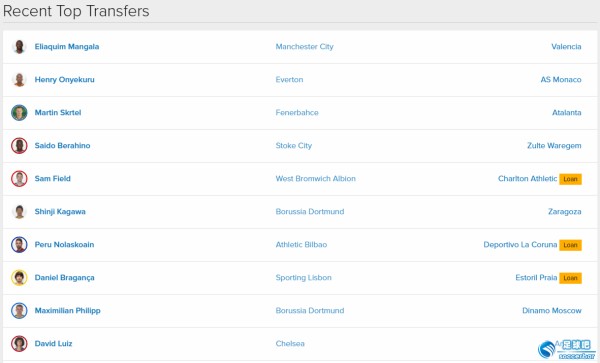600x363 pixels.
Task: Open David Luiz's player avatar
Action: pos(19,343)
